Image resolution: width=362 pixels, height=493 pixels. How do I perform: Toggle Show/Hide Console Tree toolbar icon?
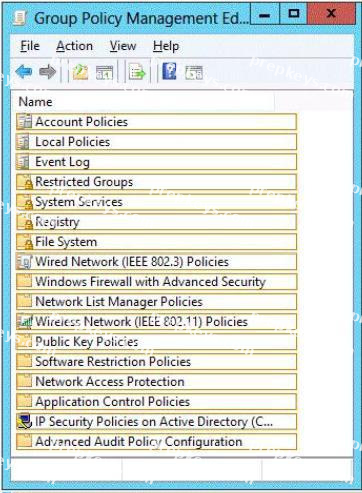(104, 72)
